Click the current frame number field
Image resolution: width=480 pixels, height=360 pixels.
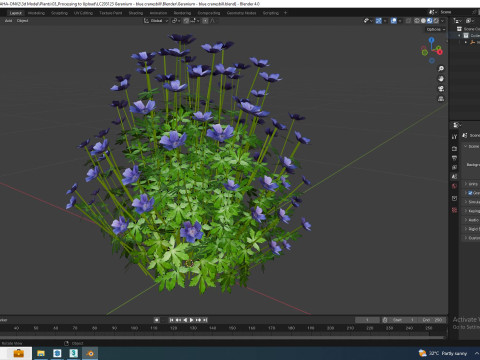point(367,320)
